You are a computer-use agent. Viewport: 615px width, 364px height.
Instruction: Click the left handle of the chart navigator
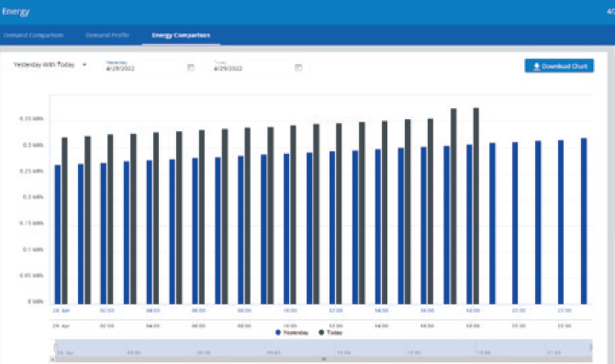coord(55,347)
